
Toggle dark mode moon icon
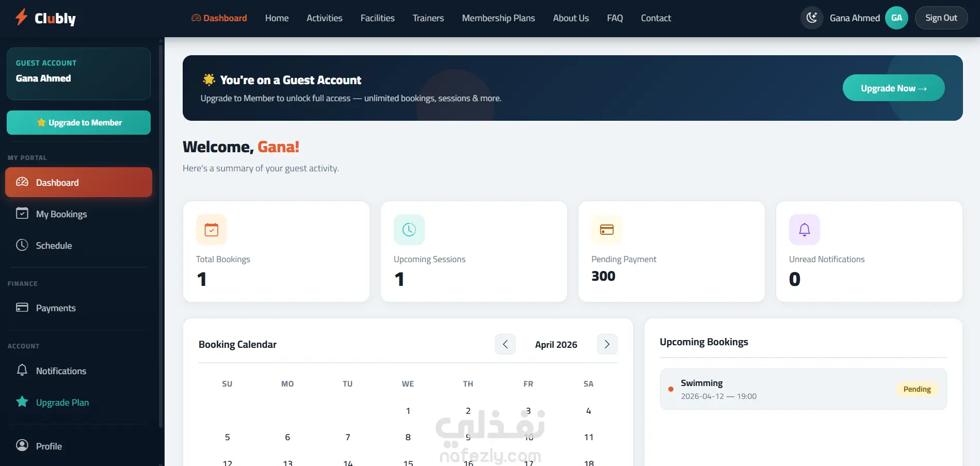tap(812, 18)
